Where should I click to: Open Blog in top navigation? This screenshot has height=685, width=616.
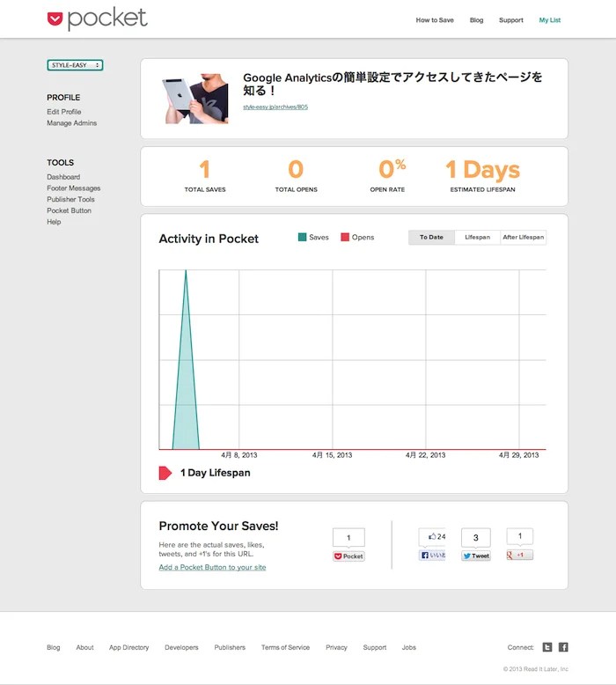(x=476, y=20)
